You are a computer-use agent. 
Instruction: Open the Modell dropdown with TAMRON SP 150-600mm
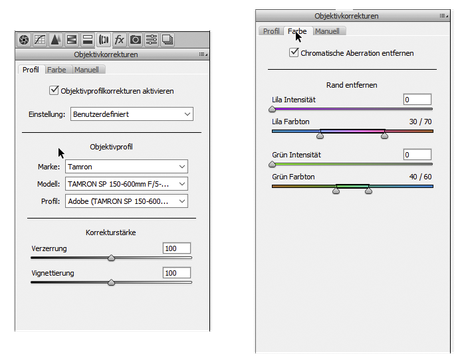126,184
